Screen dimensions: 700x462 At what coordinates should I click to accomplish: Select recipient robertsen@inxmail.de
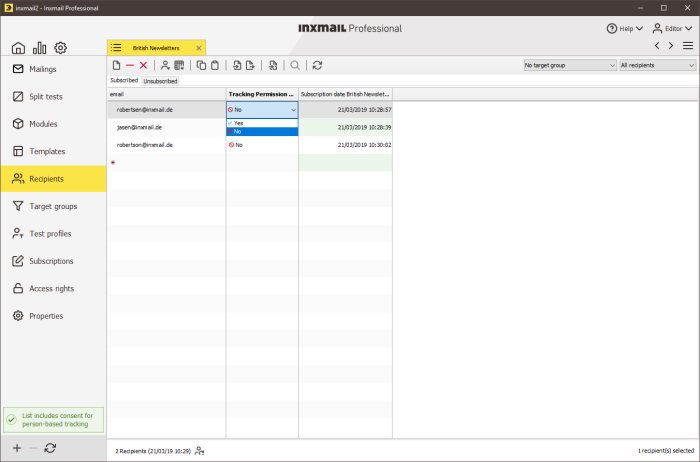point(145,110)
